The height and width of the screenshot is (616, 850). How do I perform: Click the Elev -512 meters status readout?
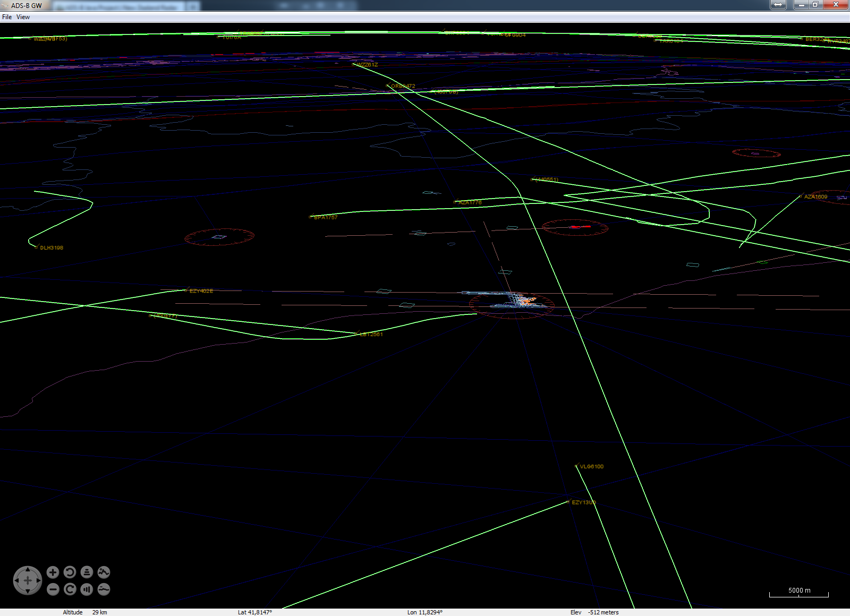595,612
